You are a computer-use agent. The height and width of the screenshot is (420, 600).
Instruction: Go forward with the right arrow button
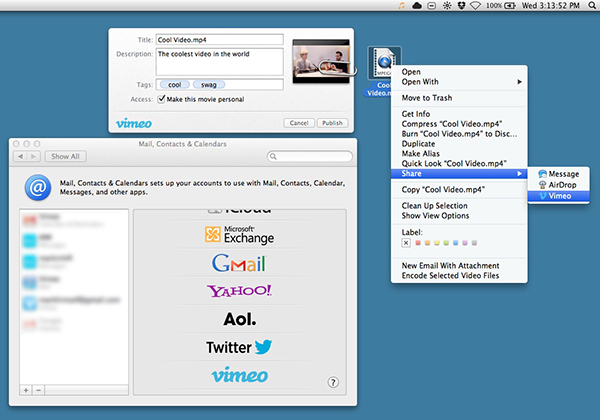pos(34,156)
